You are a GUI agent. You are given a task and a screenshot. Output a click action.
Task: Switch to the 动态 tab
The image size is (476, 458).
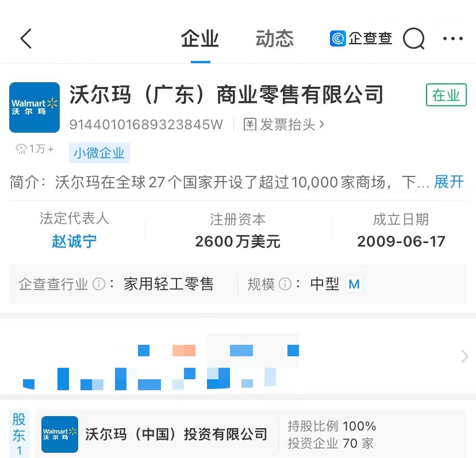click(274, 39)
